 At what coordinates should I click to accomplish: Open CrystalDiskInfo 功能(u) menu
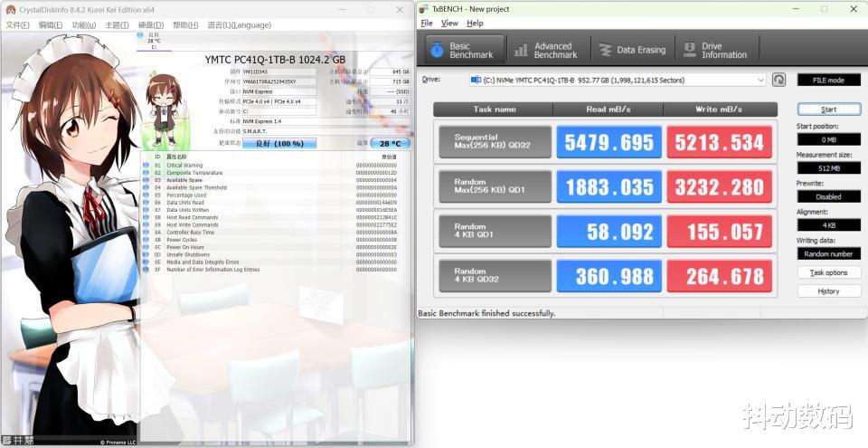[x=83, y=25]
